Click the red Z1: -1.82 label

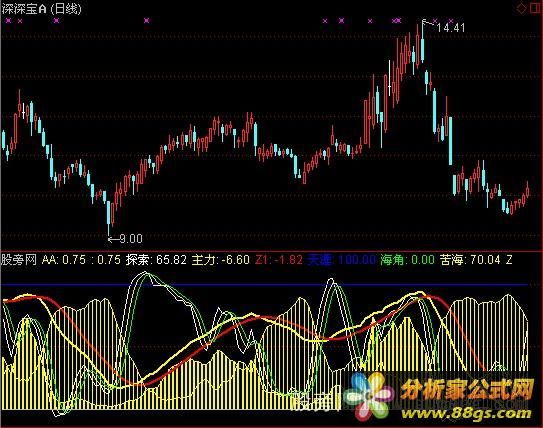pyautogui.click(x=279, y=260)
